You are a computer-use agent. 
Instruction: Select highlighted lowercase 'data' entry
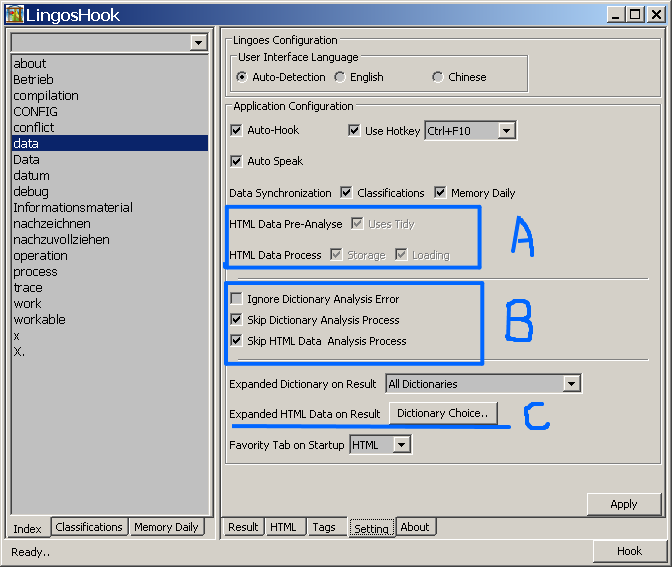tap(110, 143)
